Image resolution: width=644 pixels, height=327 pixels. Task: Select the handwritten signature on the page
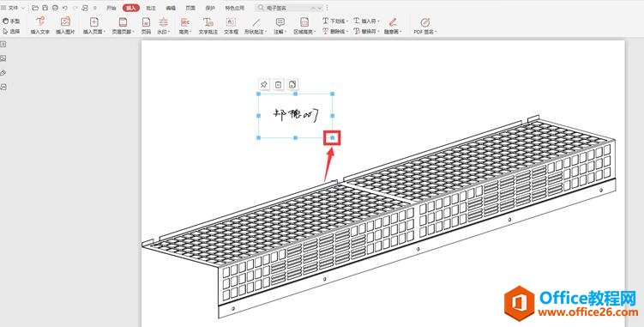pyautogui.click(x=297, y=115)
